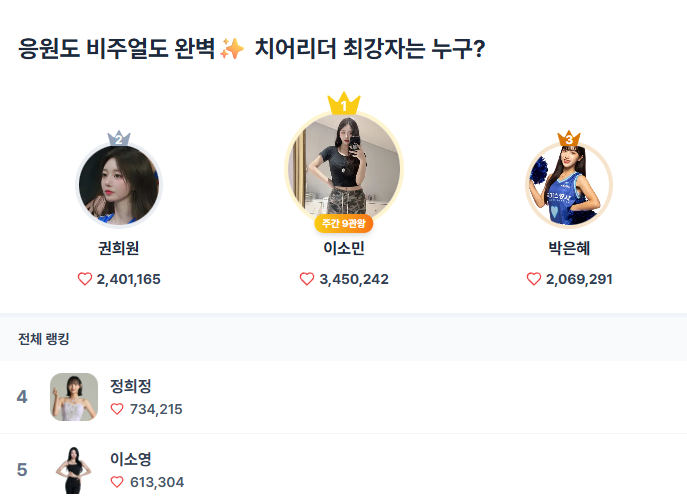Click the name 권희원
This screenshot has height=502, width=687.
[119, 249]
